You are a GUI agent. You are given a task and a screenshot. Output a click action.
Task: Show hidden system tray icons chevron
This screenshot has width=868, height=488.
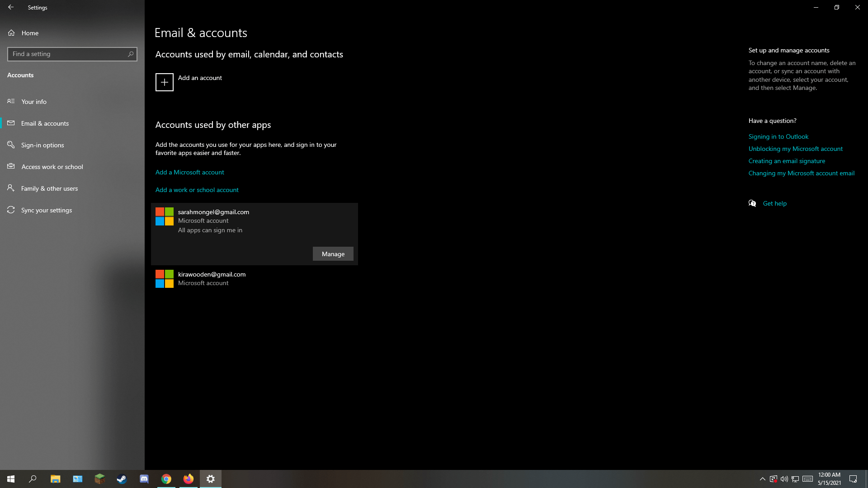point(762,479)
